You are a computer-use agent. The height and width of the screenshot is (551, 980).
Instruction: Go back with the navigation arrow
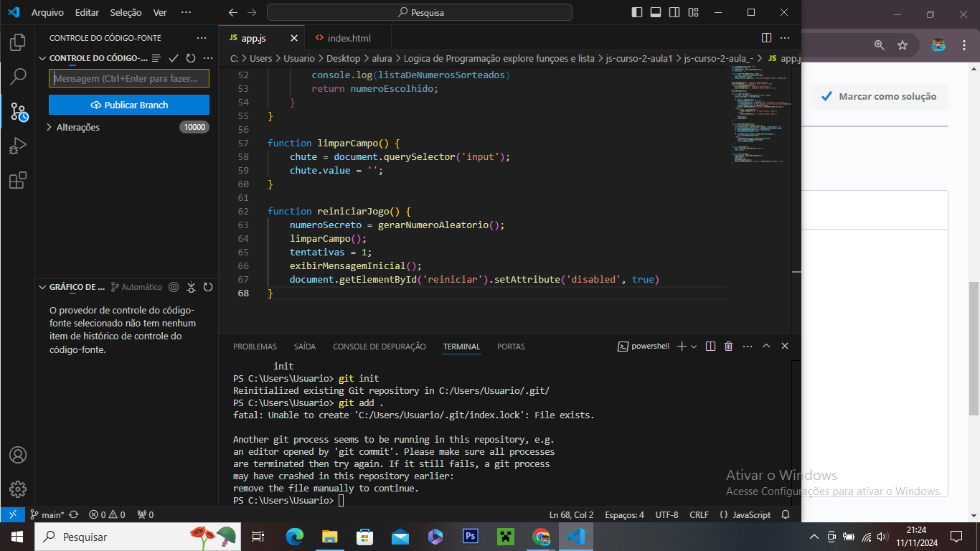pos(232,12)
